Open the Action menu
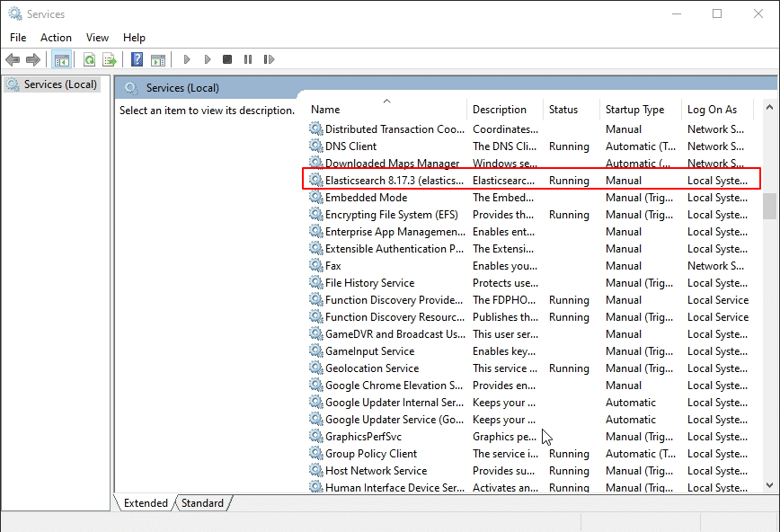The height and width of the screenshot is (532, 780). (x=56, y=38)
